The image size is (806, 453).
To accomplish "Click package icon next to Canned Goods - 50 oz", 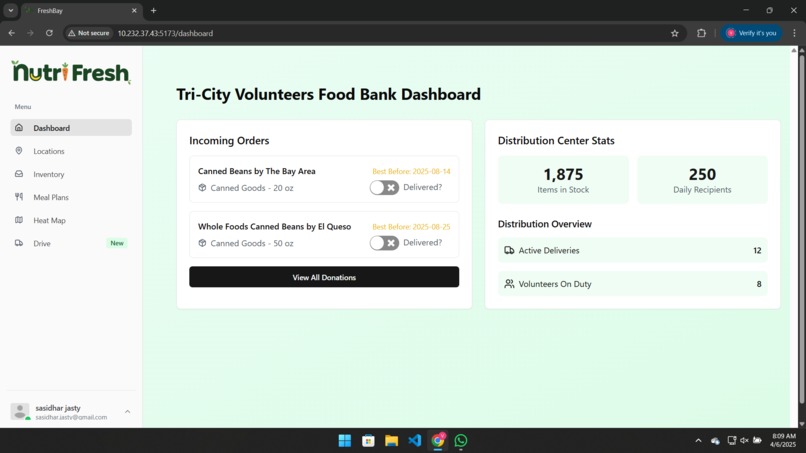I will point(202,243).
